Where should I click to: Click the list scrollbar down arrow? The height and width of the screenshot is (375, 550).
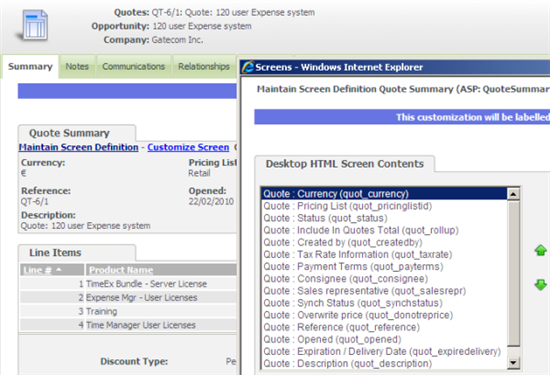513,362
